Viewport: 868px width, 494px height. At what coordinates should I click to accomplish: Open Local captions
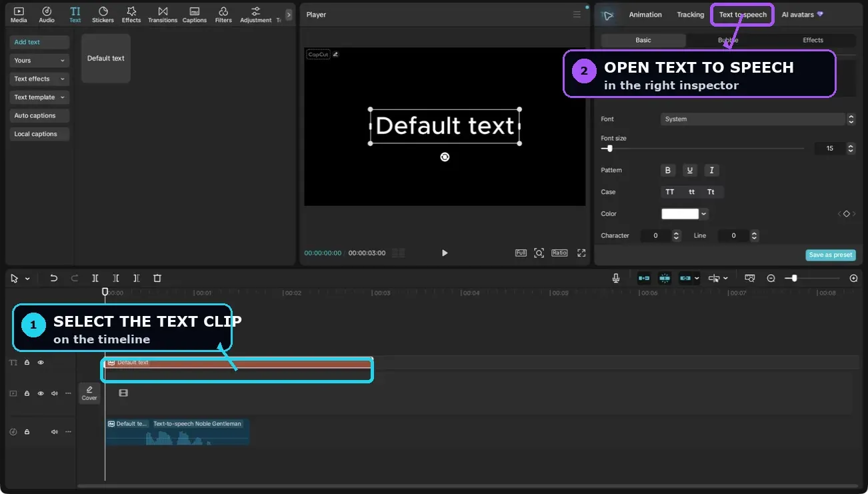pyautogui.click(x=40, y=134)
